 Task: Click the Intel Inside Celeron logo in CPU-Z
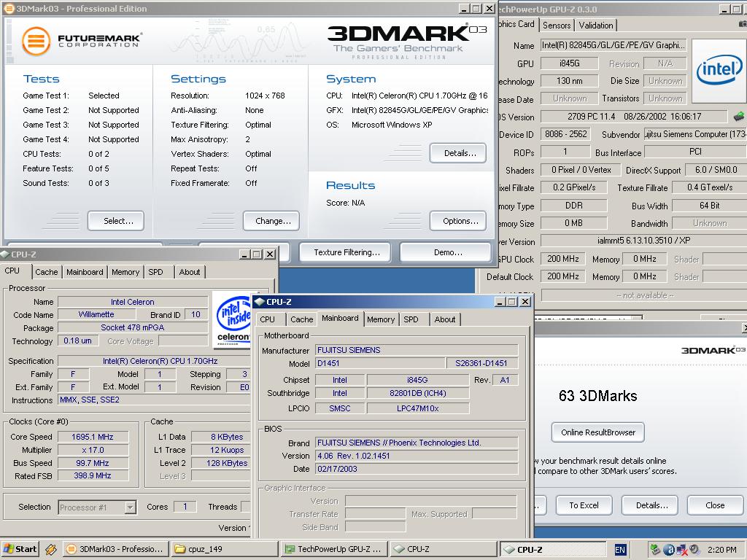[233, 320]
